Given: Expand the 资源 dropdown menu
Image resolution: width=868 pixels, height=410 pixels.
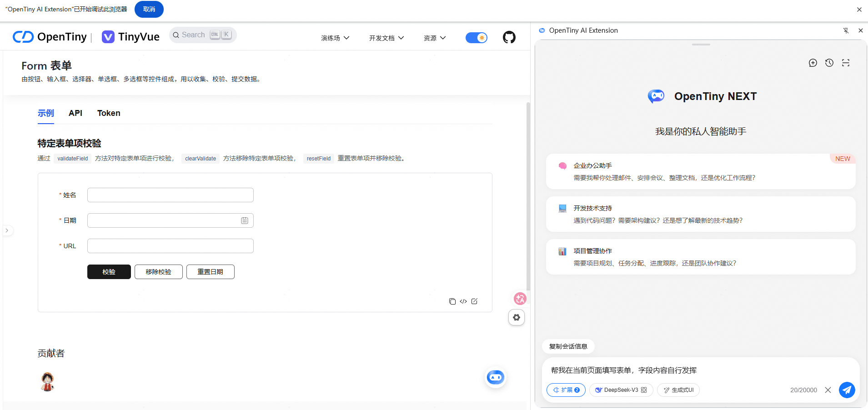Looking at the screenshot, I should pos(435,38).
